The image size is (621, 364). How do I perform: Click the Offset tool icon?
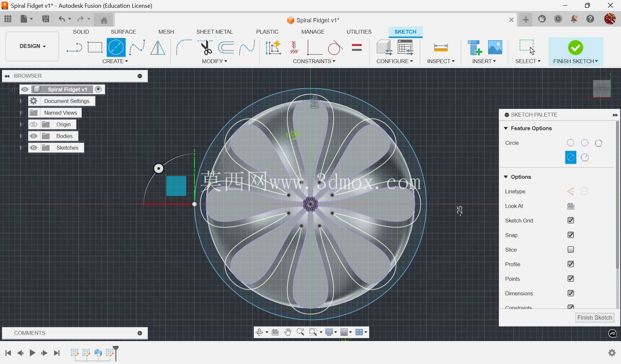[x=226, y=48]
